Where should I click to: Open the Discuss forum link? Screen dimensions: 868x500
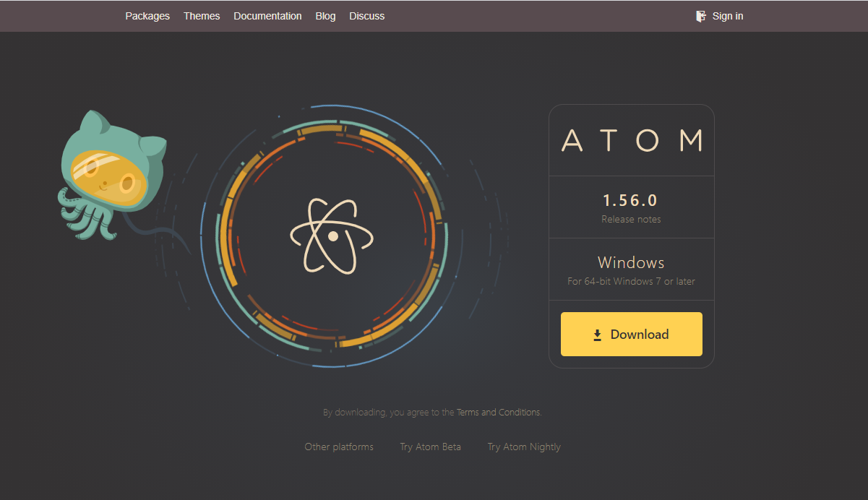point(367,16)
